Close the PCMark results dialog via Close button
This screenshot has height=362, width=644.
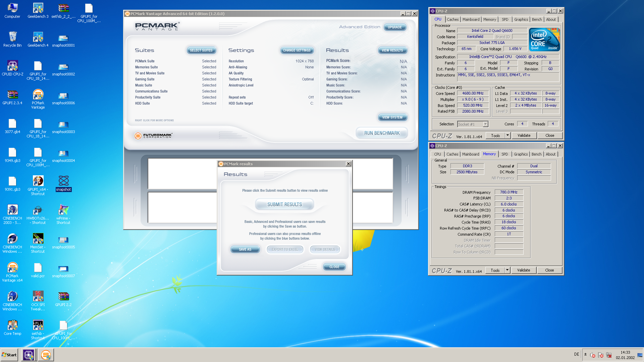click(x=334, y=267)
